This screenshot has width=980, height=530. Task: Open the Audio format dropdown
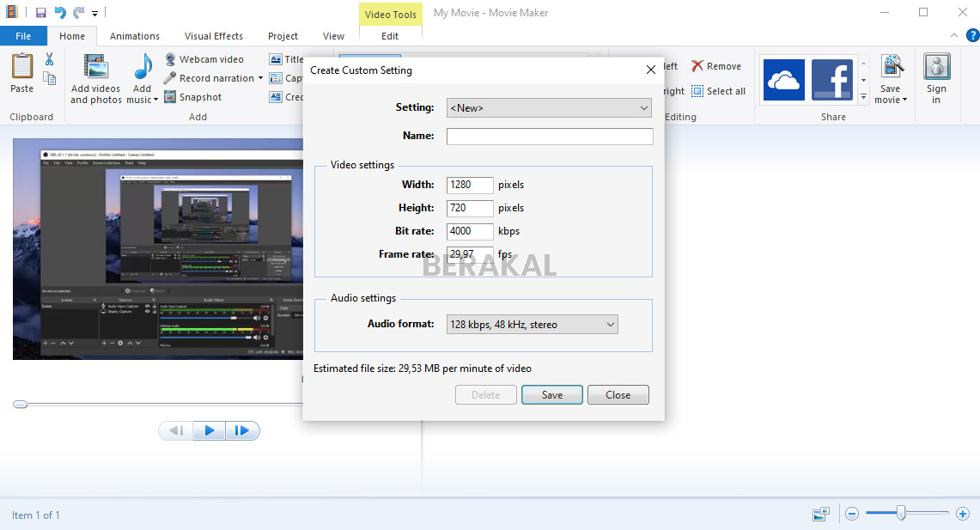(x=532, y=324)
